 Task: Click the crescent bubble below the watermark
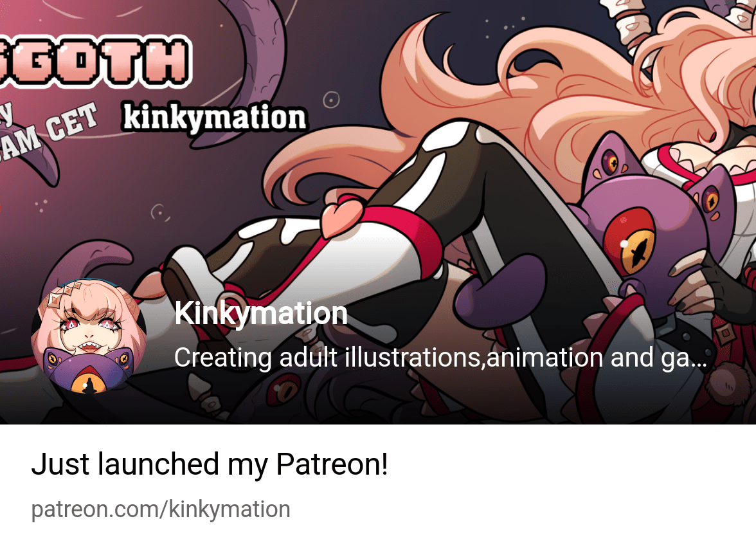[159, 212]
